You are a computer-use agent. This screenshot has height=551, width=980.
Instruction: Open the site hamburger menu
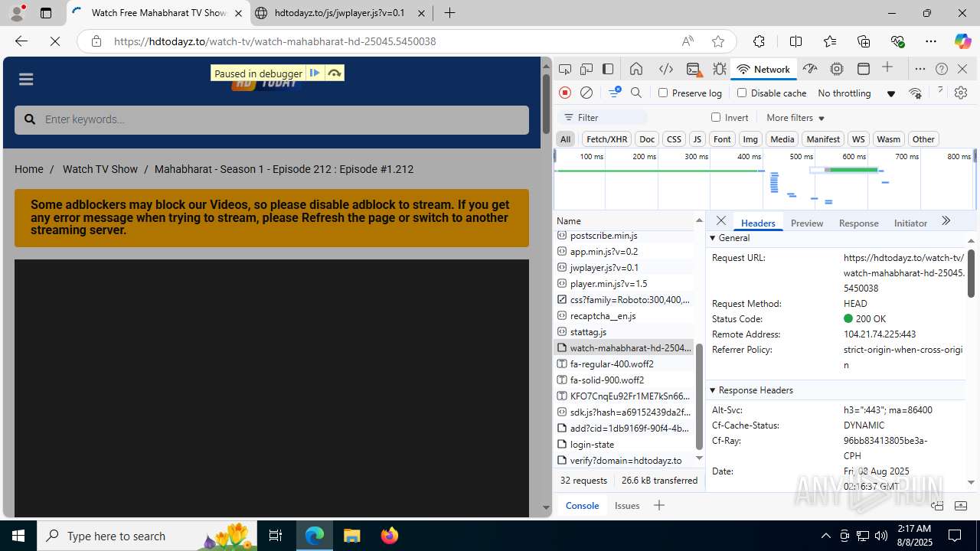point(26,79)
